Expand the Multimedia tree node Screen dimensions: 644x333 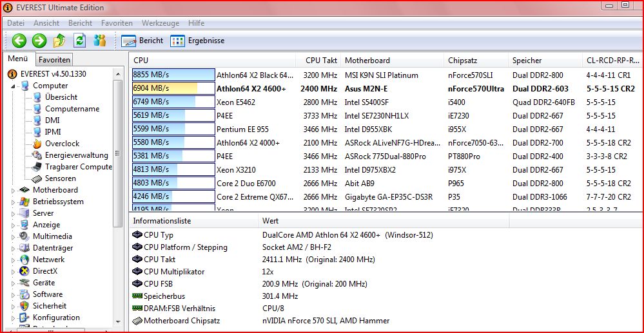click(13, 237)
